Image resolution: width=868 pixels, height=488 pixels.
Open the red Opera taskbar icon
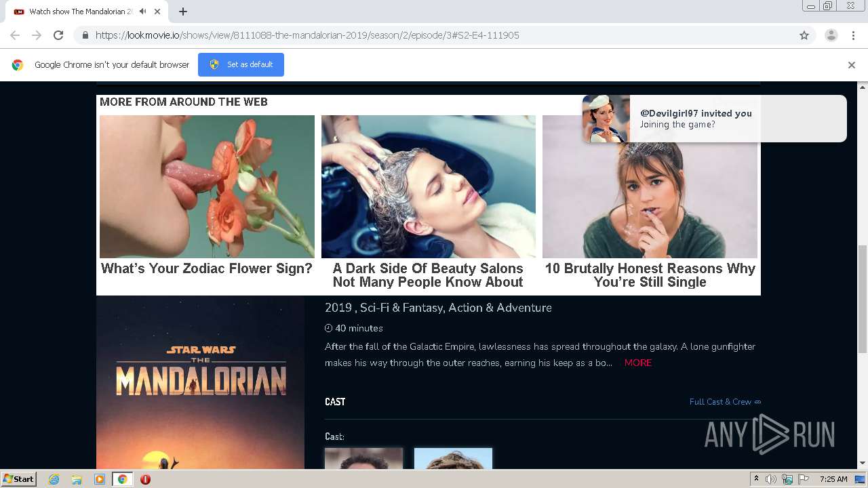coord(145,479)
